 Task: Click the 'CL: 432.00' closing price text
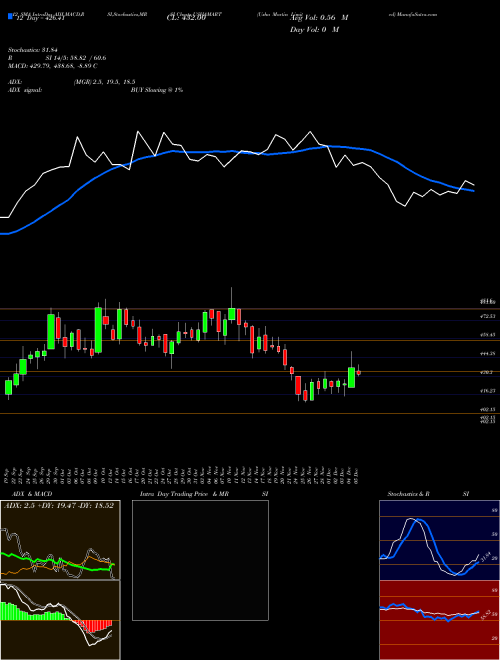186,18
